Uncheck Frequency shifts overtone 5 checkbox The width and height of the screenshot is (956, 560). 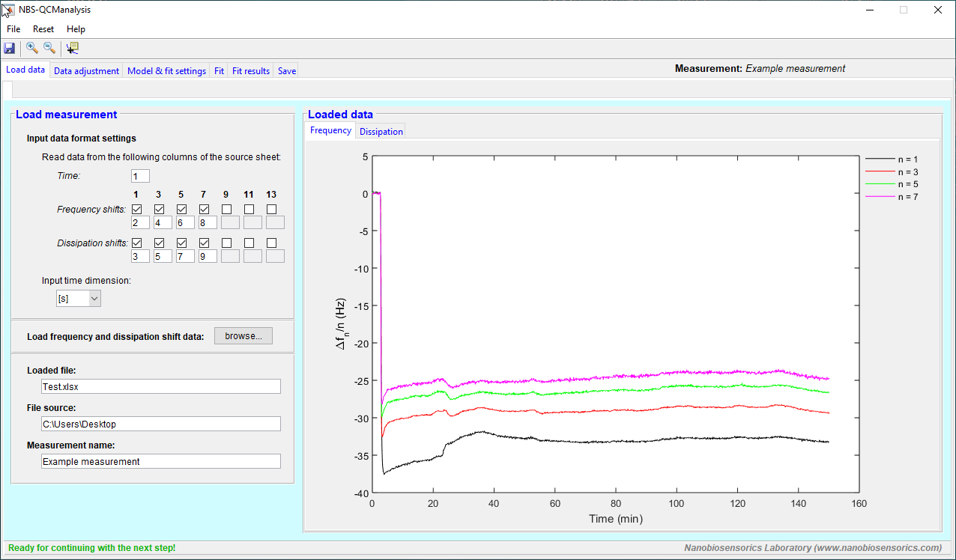[x=181, y=210]
